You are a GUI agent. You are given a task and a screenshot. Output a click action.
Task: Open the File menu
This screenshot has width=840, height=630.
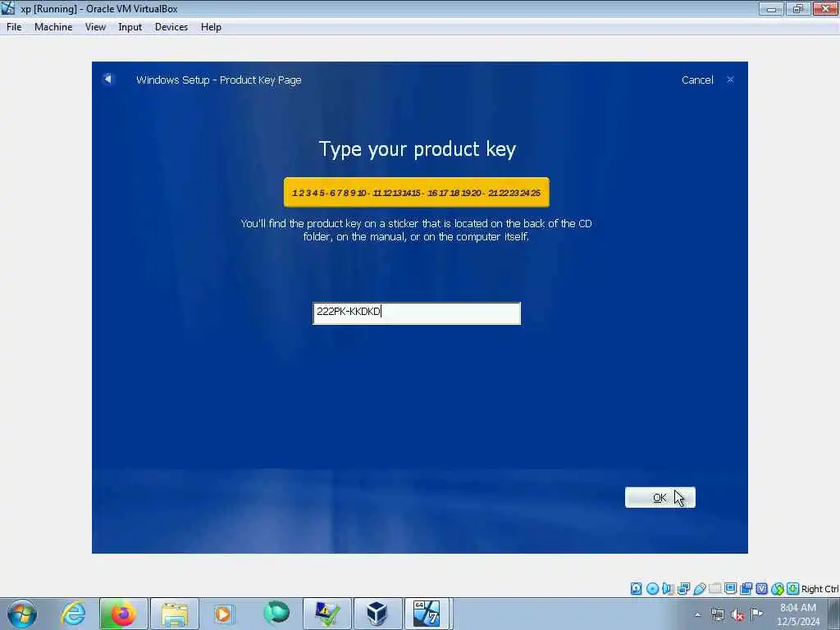pyautogui.click(x=14, y=27)
